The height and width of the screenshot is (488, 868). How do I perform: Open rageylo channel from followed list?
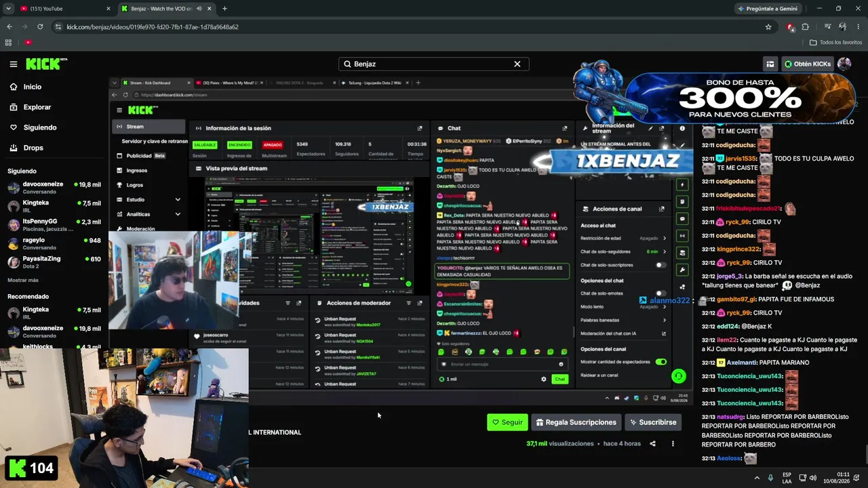[54, 243]
